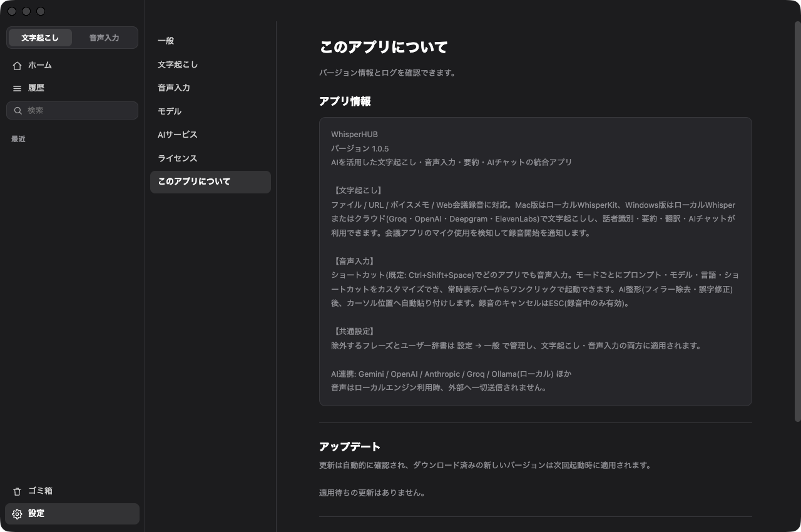Click the アプリ情報 heading
The image size is (801, 532).
point(345,101)
